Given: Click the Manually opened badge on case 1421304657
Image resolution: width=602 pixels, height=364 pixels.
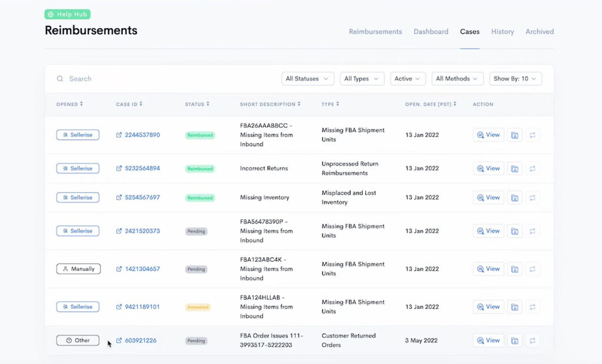Looking at the screenshot, I should coord(77,268).
